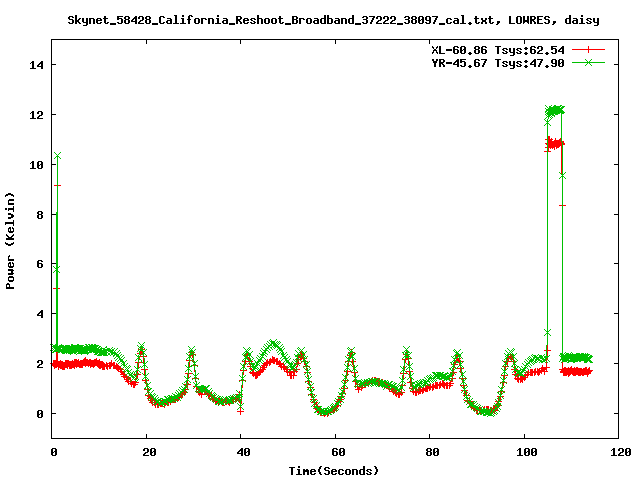Click the y-axis tick label 10
Viewport: 640px width, 480px height.
(36, 164)
